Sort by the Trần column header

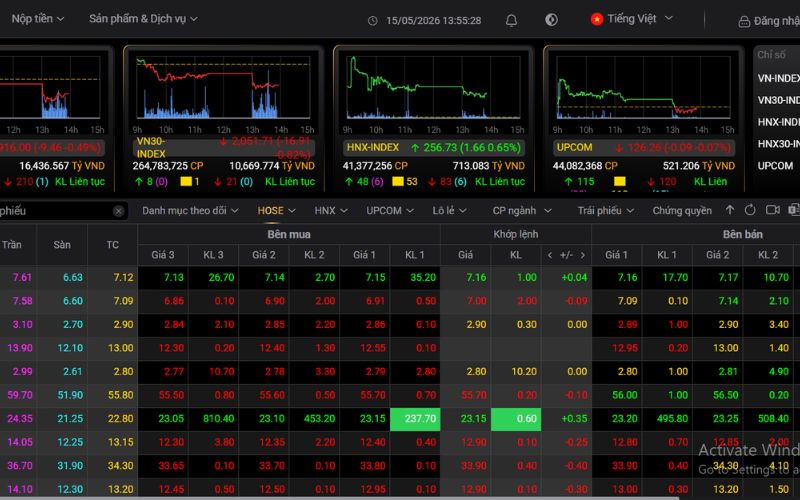tap(12, 245)
